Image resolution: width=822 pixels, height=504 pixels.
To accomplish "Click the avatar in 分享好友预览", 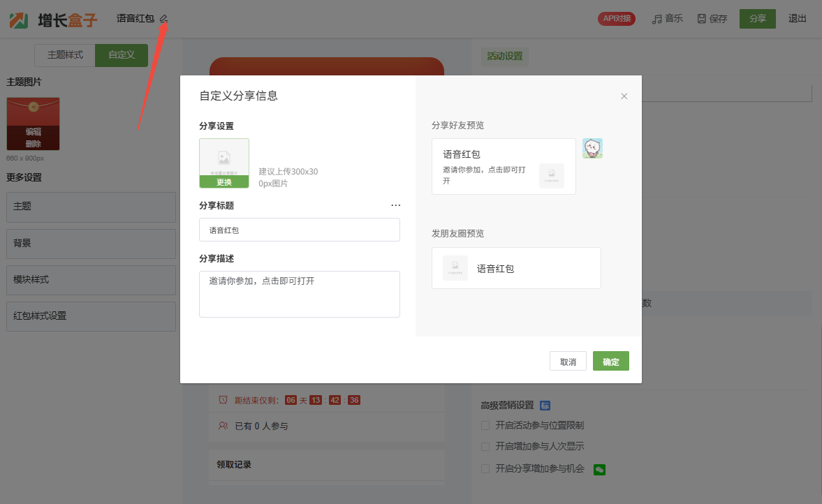I will (592, 148).
